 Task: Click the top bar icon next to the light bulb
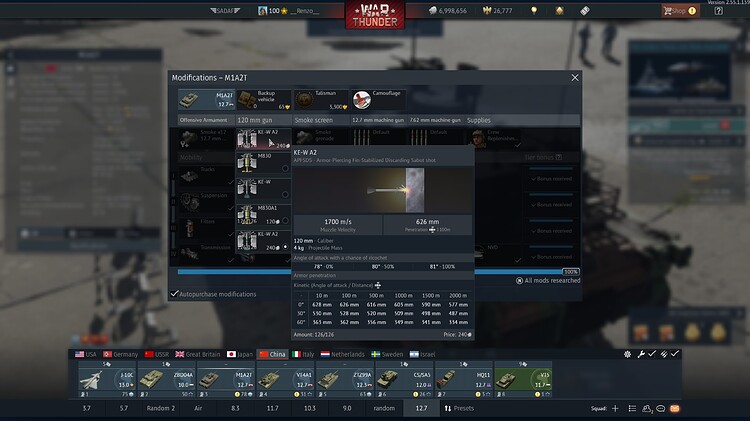[x=559, y=11]
